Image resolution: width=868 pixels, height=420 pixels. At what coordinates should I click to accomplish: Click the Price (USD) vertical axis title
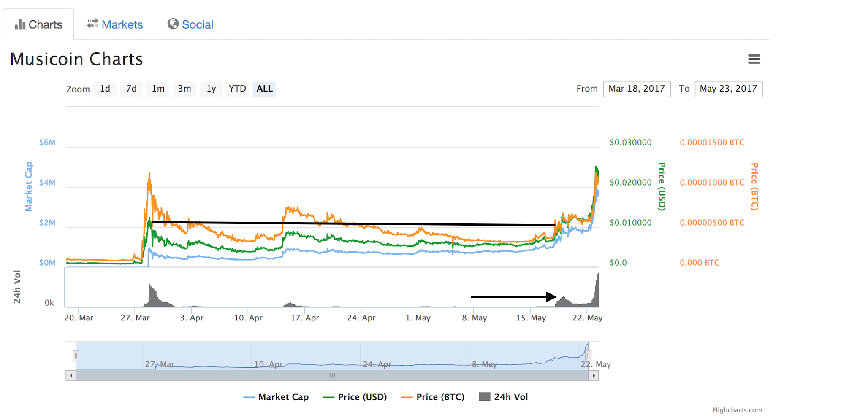tap(662, 186)
